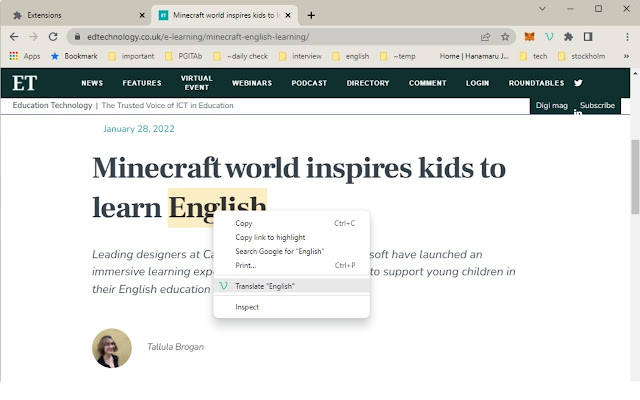Viewport: 640px width, 400px height.
Task: Choose Print... from the context menu
Action: pyautogui.click(x=291, y=265)
